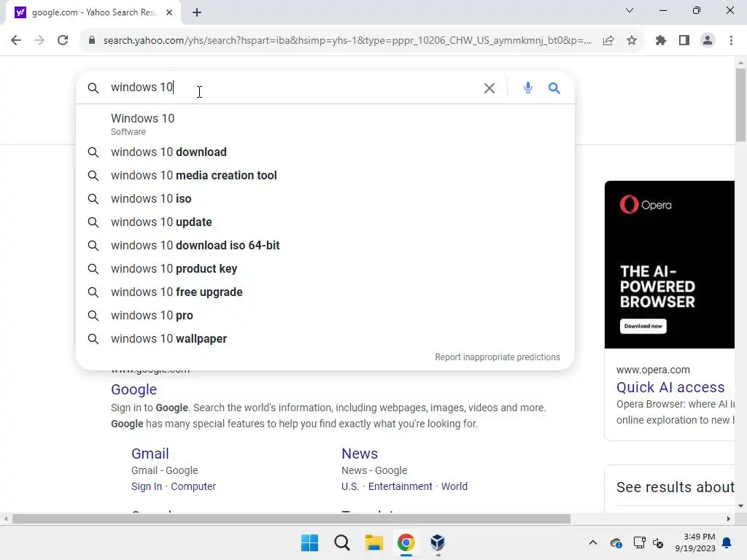Toggle the Chrome side panel icon
This screenshot has height=560, width=747.
click(684, 41)
